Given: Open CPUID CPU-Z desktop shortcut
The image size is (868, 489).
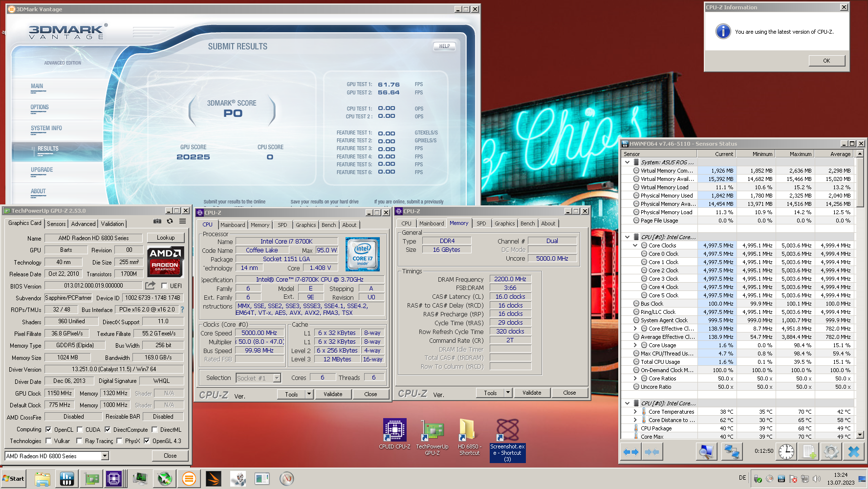Looking at the screenshot, I should tap(394, 434).
